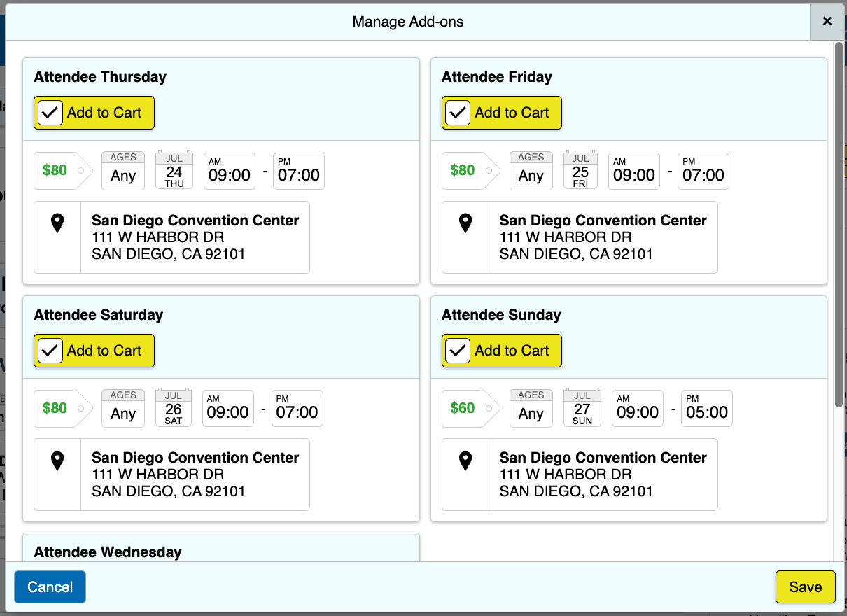Image resolution: width=847 pixels, height=616 pixels.
Task: Cancel the Manage Add-ons dialog
Action: [50, 587]
